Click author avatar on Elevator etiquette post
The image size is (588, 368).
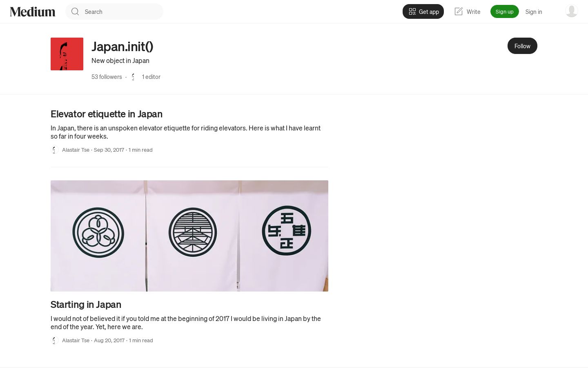point(55,150)
